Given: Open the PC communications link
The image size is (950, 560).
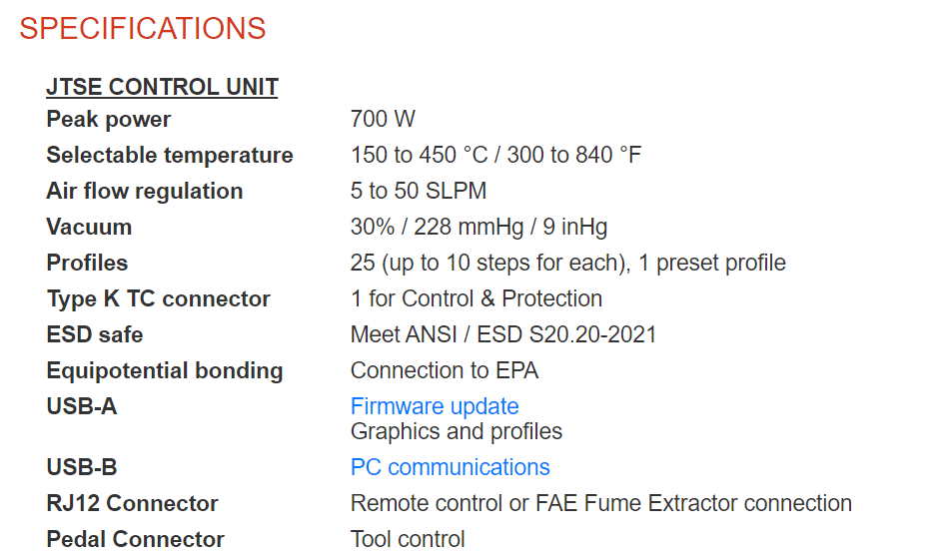Looking at the screenshot, I should click(451, 467).
